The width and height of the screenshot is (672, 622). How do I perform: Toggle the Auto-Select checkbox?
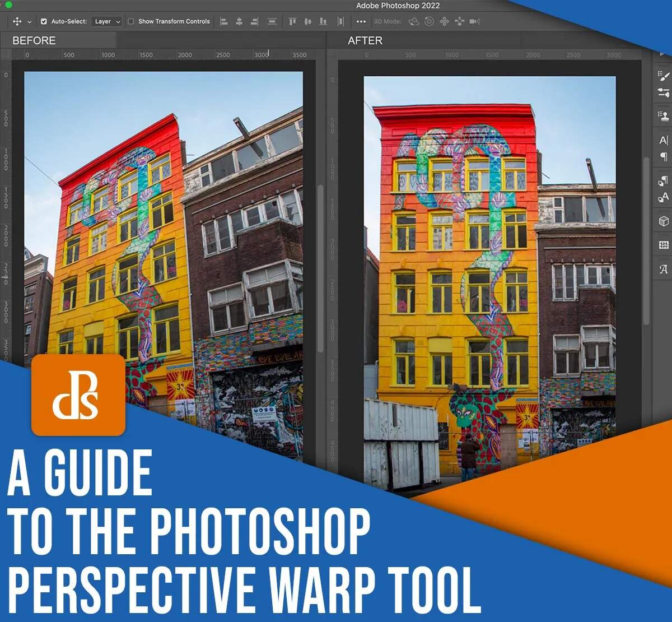[44, 21]
